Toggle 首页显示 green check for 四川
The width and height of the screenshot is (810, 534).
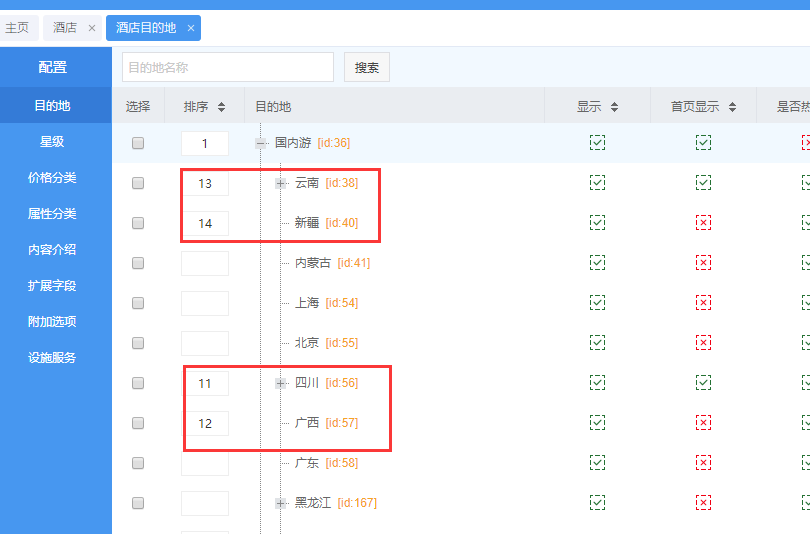[703, 383]
